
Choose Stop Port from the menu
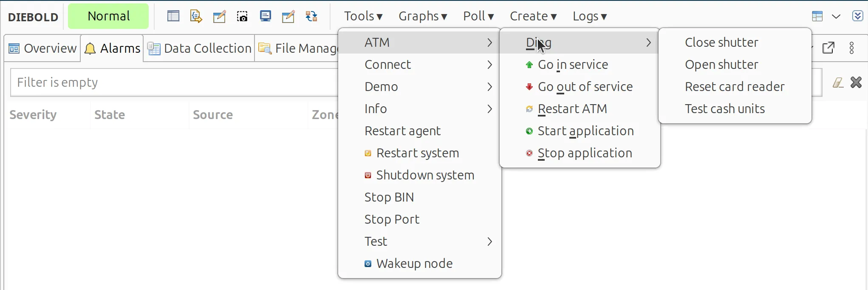click(x=420, y=219)
